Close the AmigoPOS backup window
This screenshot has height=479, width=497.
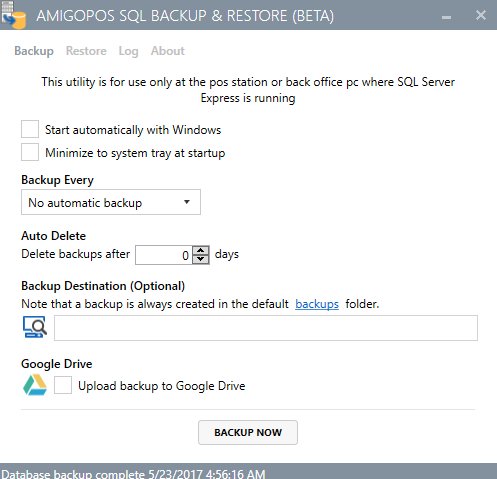pos(481,15)
